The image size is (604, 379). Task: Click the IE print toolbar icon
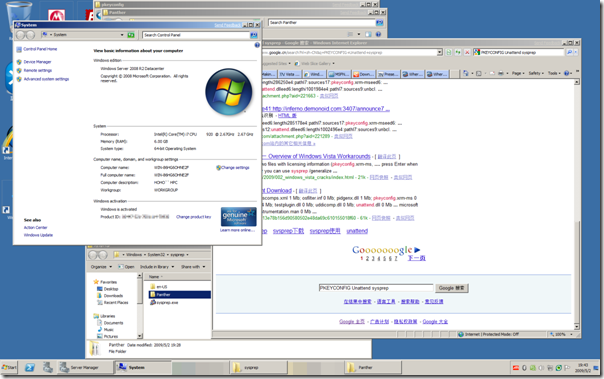pos(501,73)
